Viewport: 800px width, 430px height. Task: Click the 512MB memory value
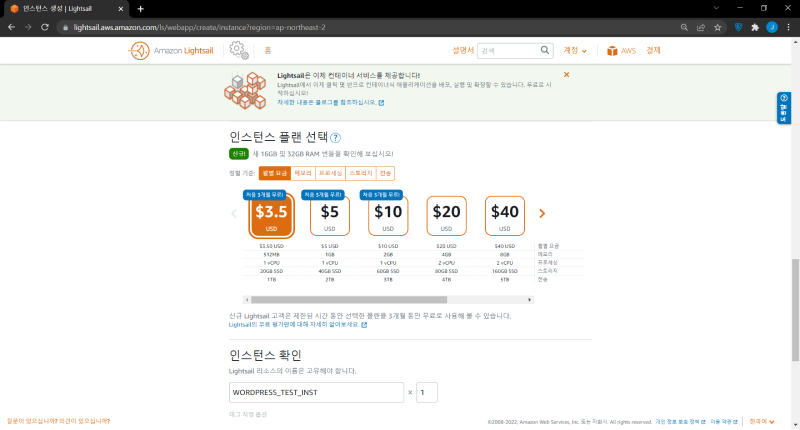pyautogui.click(x=271, y=255)
